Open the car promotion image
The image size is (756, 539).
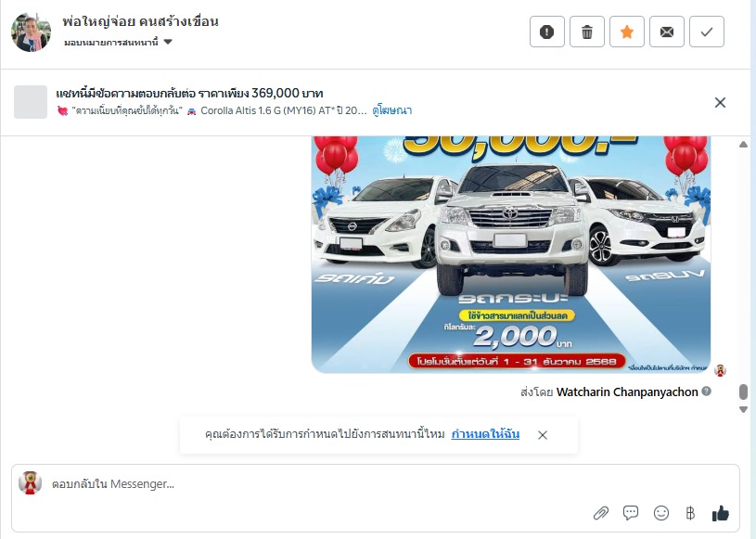click(511, 254)
